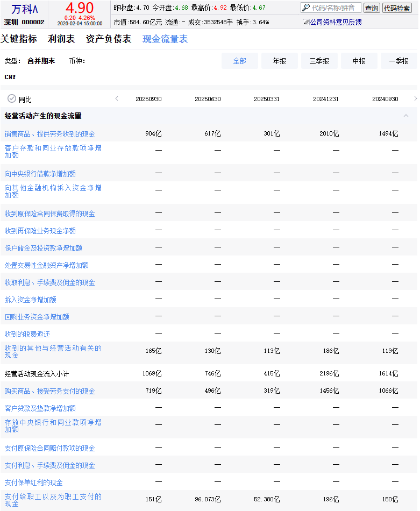
Task: Open the 销售商品、提供劳务收到的现金 row link
Action: [49, 134]
